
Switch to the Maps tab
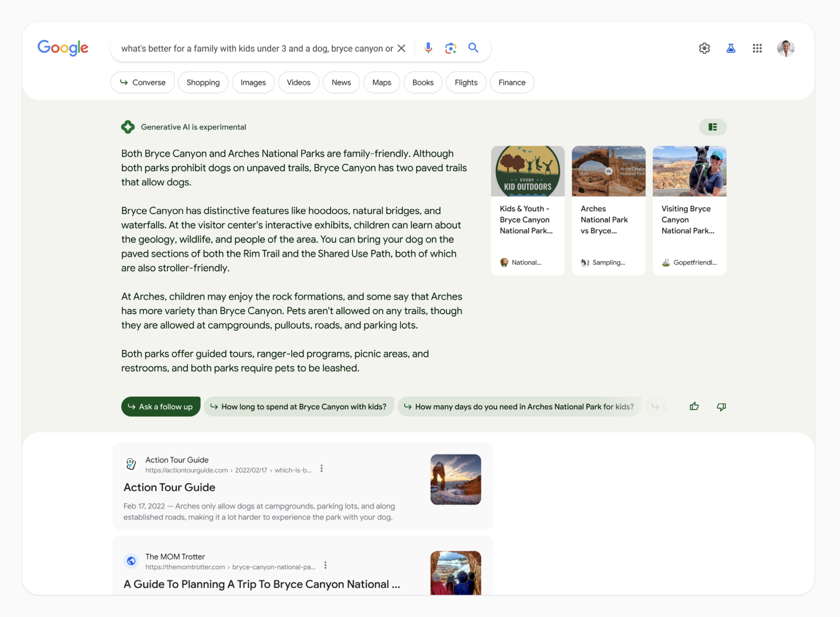coord(381,82)
